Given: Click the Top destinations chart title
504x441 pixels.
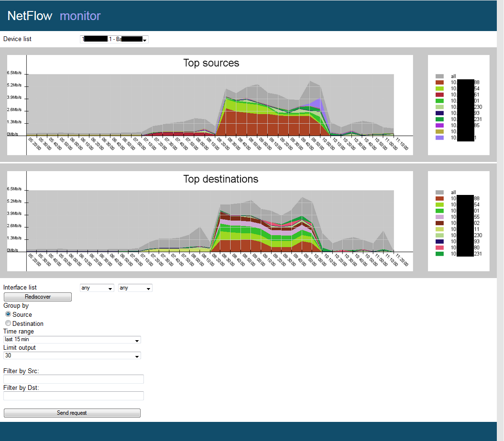Looking at the screenshot, I should pos(220,179).
